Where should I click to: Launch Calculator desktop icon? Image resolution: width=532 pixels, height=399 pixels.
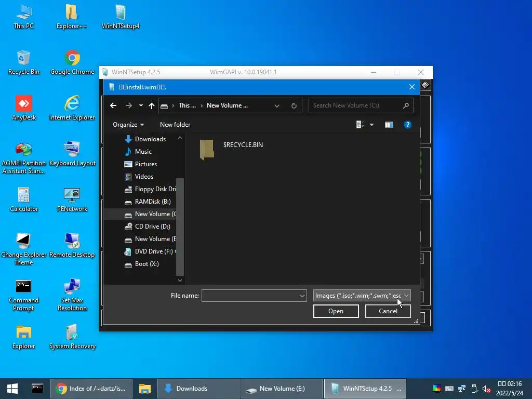pos(24,200)
